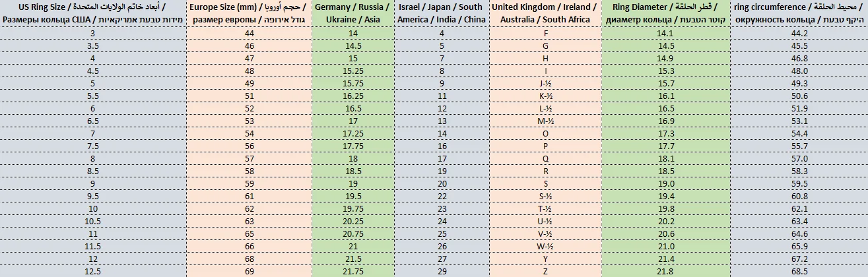Select circumference cell 44.2
This screenshot has width=868, height=277.
click(x=799, y=33)
